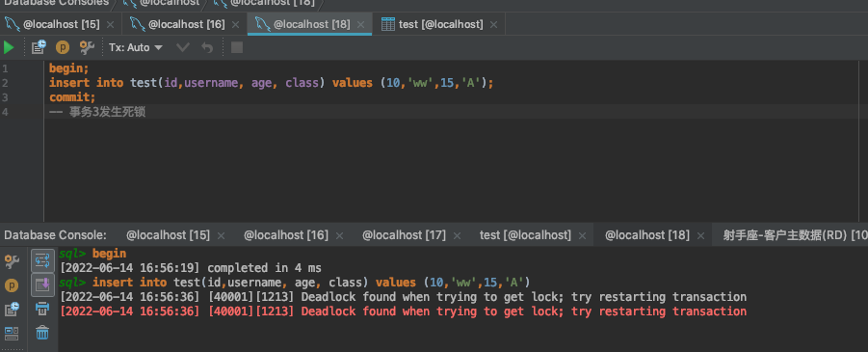Click the comment '-- 事务3发生死锁'
The image size is (868, 352).
point(97,112)
